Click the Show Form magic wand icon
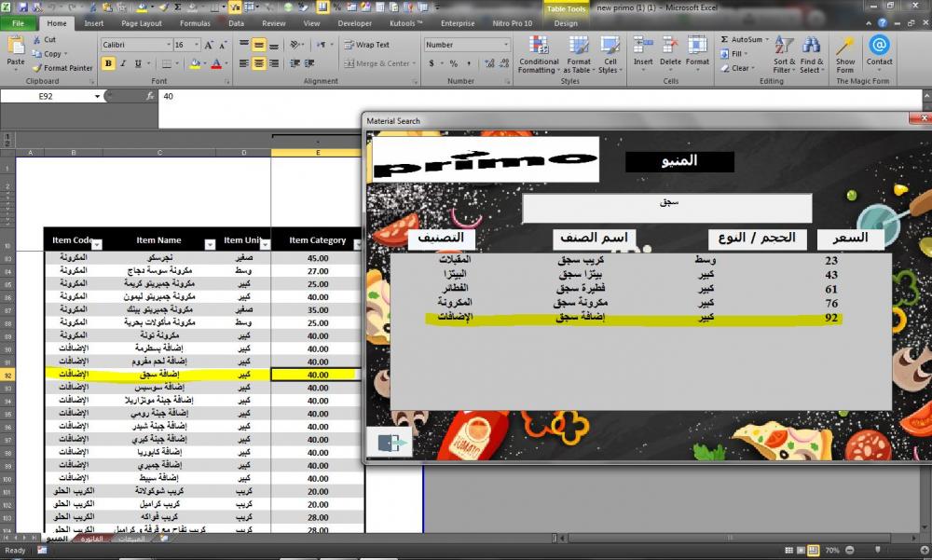The height and width of the screenshot is (560, 932). click(x=844, y=46)
